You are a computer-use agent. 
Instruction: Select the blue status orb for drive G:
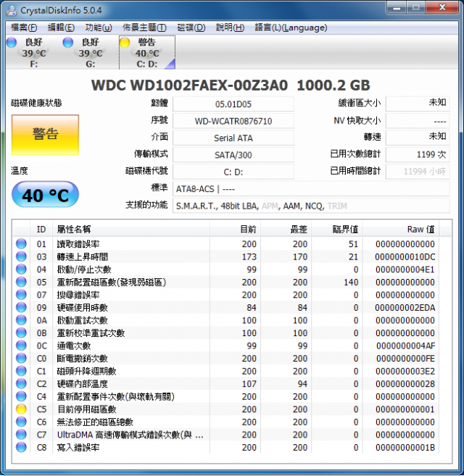pos(67,42)
